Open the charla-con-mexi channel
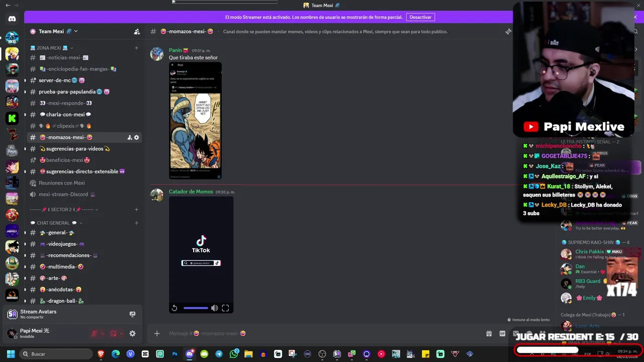 [85, 115]
